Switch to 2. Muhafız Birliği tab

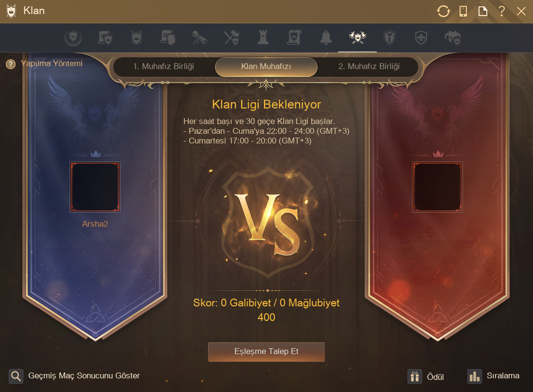tap(369, 66)
